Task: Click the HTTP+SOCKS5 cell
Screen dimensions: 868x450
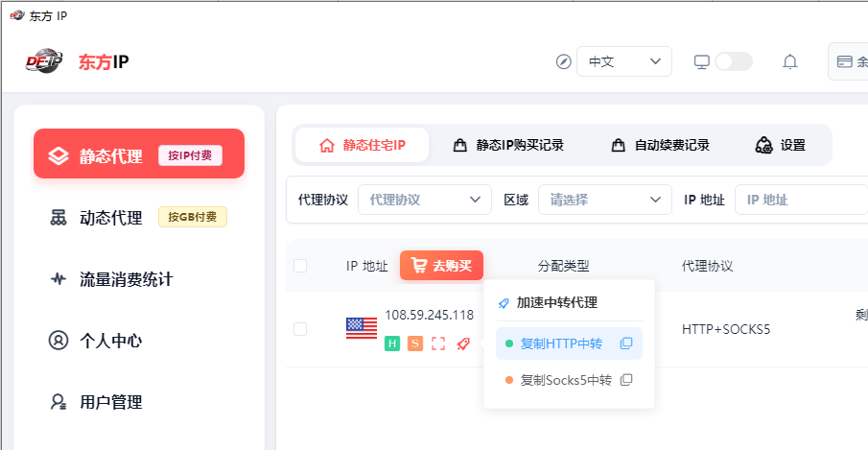Action: [726, 329]
